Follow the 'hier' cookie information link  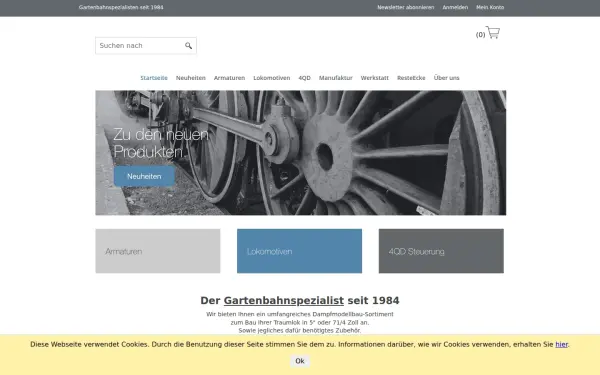click(x=561, y=344)
